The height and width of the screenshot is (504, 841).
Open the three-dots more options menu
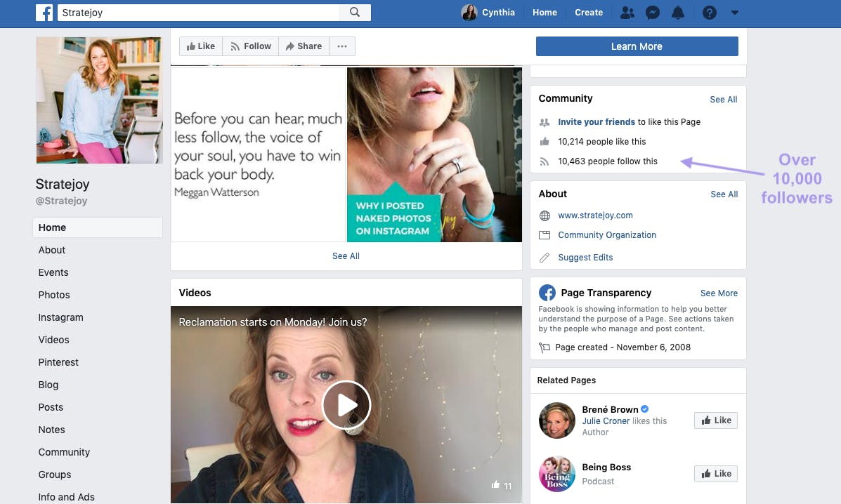coord(342,46)
